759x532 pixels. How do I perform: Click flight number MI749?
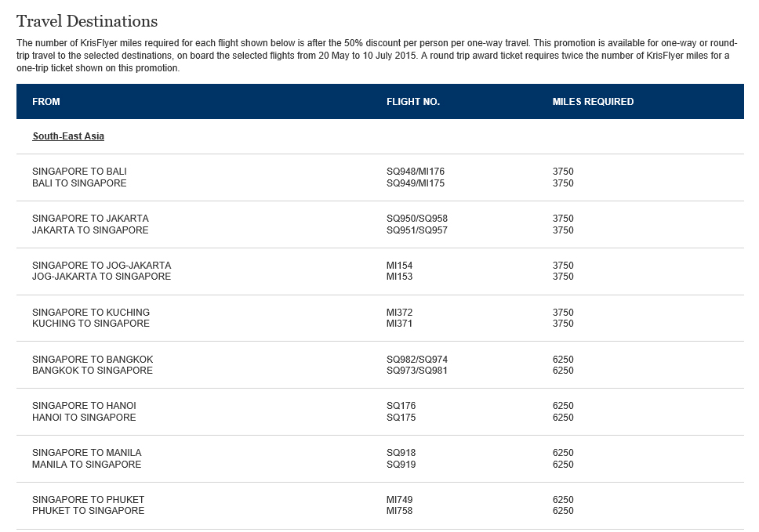(x=399, y=500)
